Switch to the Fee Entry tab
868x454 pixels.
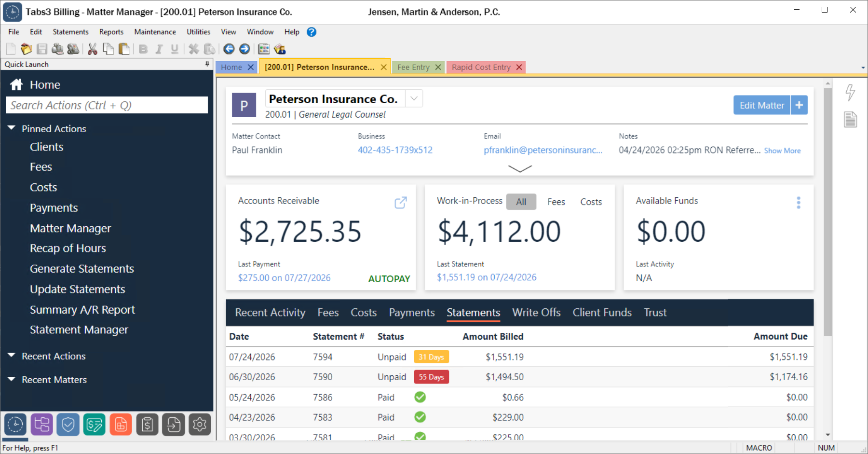click(413, 67)
